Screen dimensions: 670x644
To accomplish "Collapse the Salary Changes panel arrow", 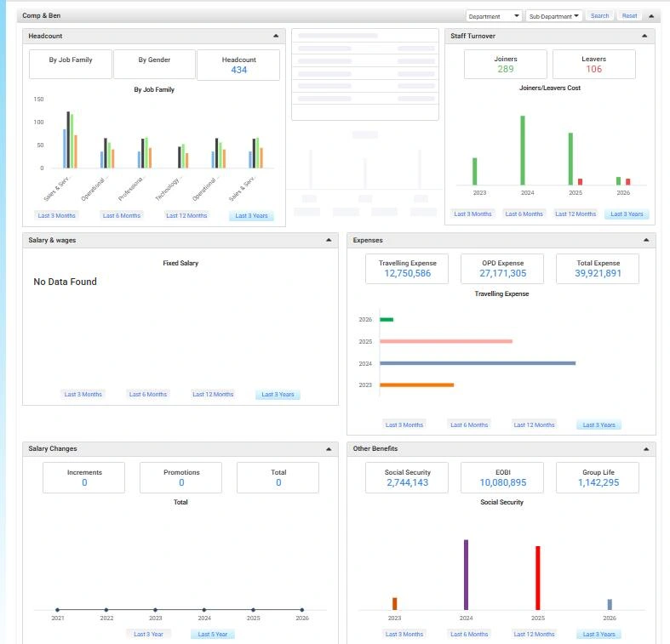I will pyautogui.click(x=329, y=449).
